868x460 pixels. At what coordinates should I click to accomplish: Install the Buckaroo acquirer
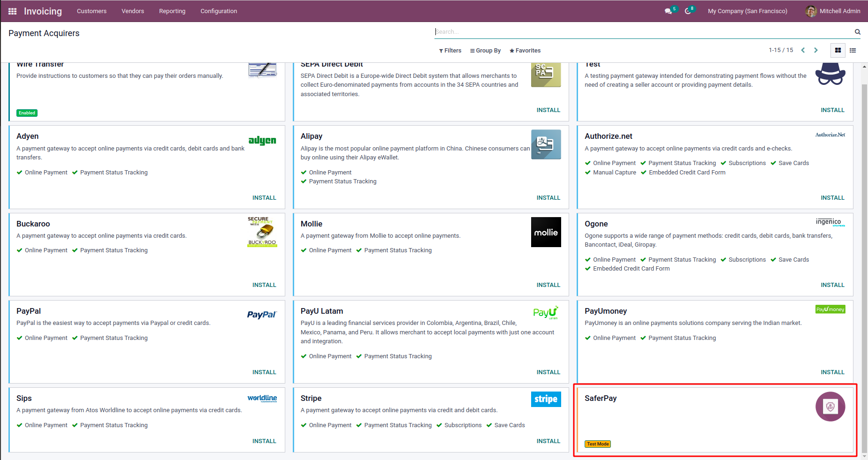pyautogui.click(x=264, y=285)
